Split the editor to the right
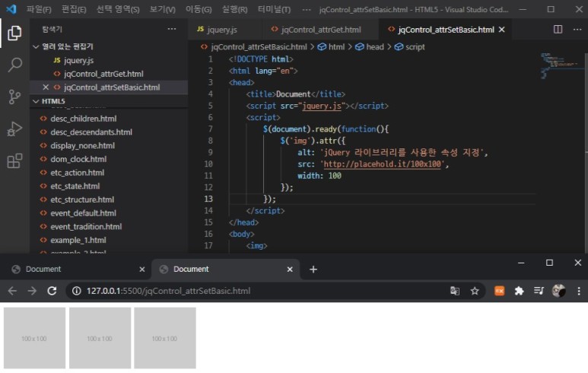 [558, 29]
